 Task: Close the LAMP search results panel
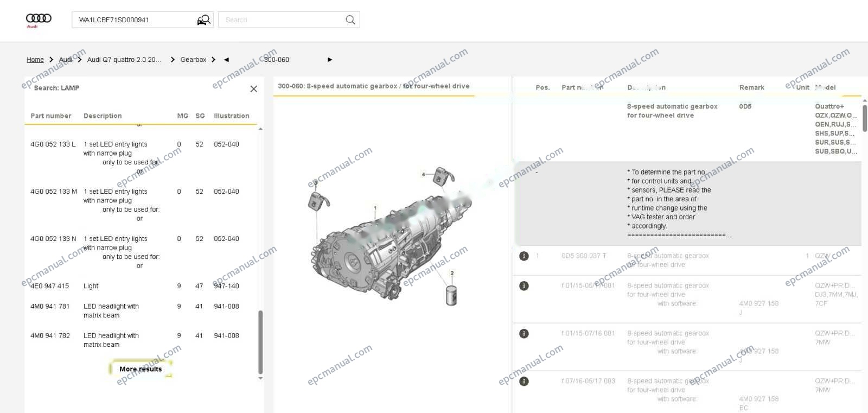(x=253, y=88)
